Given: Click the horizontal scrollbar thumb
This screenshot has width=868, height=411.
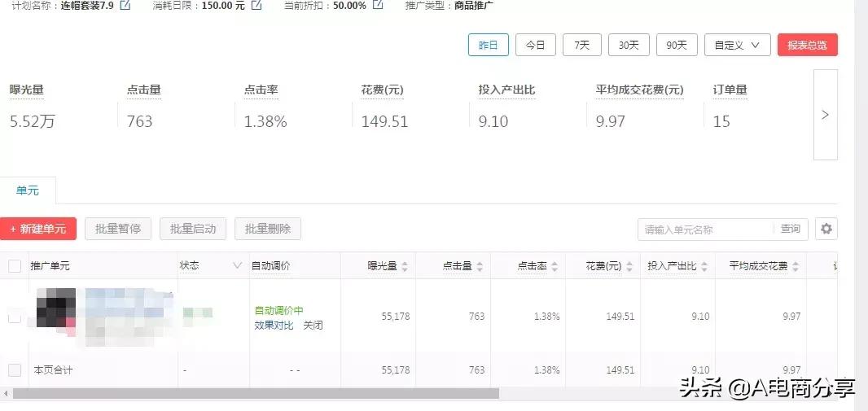Looking at the screenshot, I should coord(256,394).
